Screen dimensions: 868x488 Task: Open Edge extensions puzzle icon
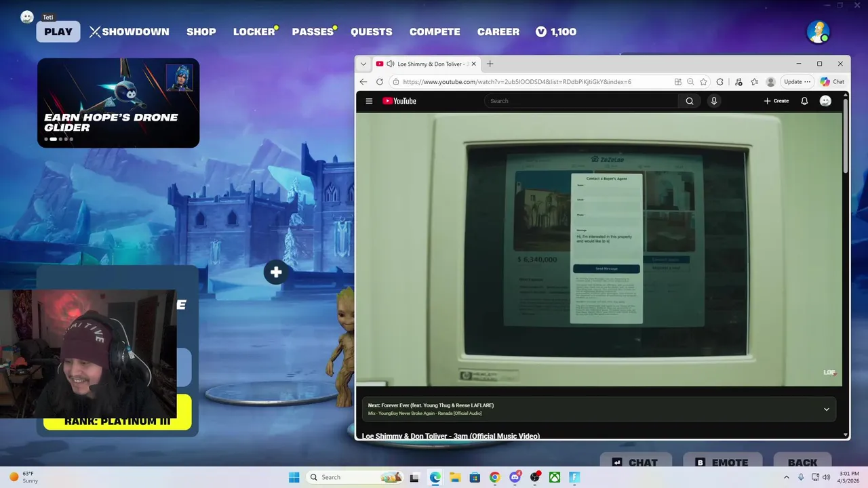coord(720,82)
